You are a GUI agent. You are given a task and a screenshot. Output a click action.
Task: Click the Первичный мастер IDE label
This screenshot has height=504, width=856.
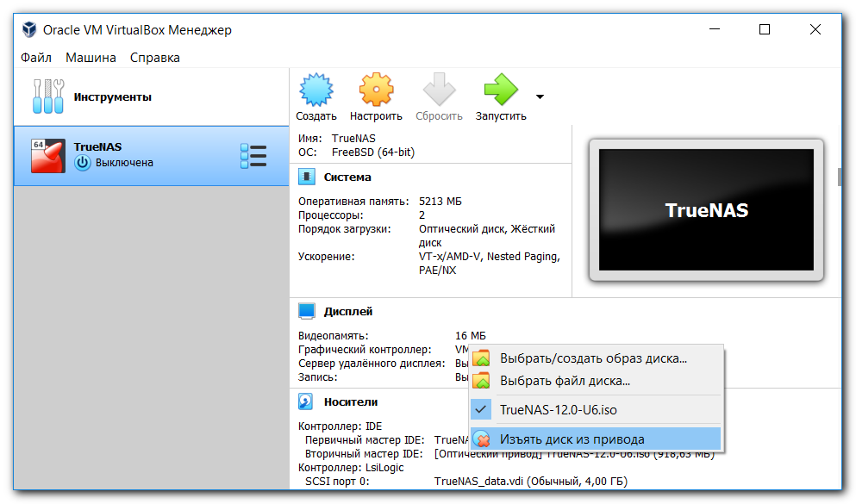(364, 440)
